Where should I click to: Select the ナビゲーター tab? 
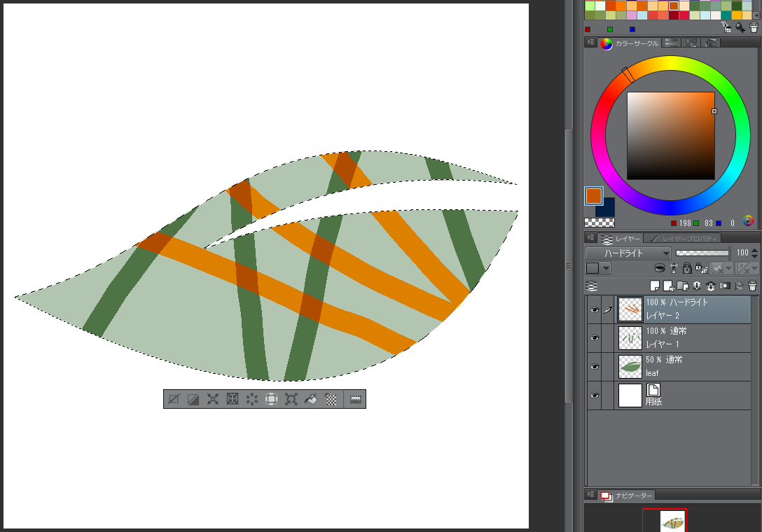point(627,496)
